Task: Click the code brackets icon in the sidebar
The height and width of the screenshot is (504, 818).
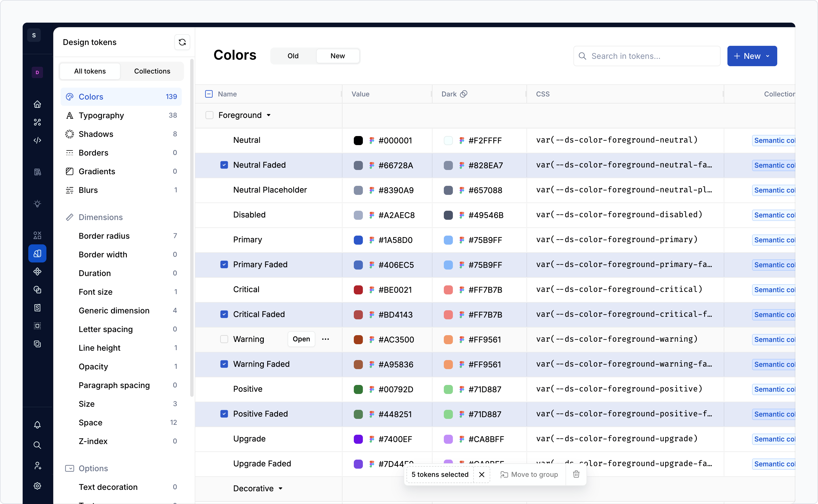Action: pyautogui.click(x=37, y=140)
